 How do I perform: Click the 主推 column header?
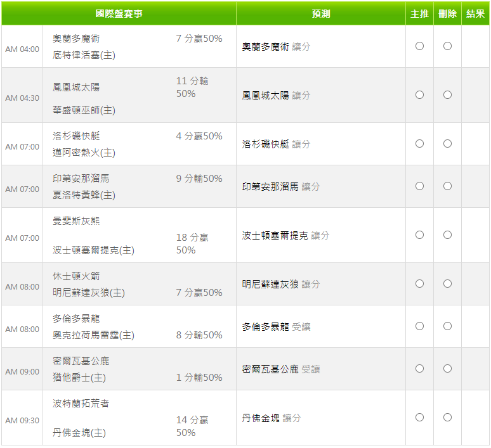point(419,13)
